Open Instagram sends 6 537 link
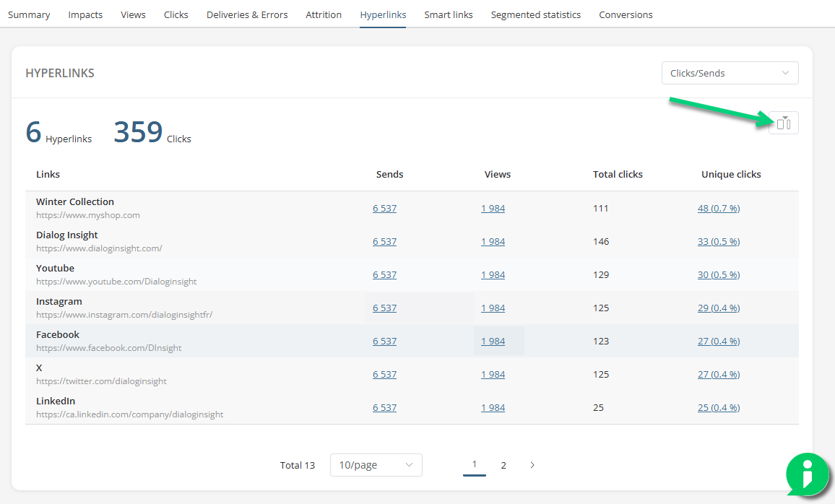 coord(384,308)
